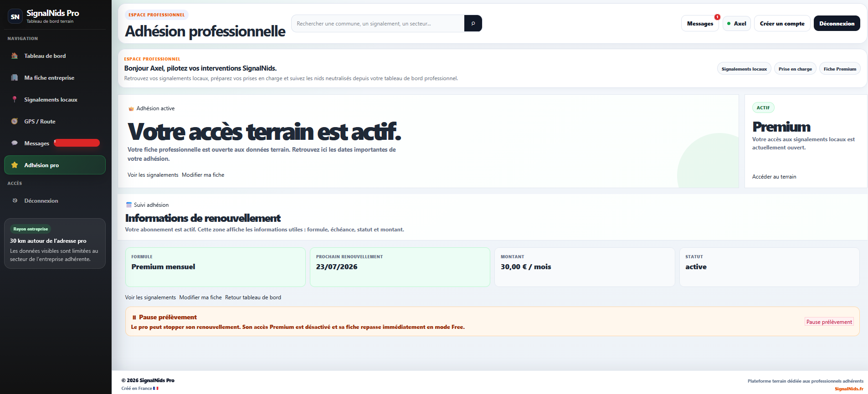Click the sidebar Déconnexion icon
Screen dimensions: 868x394
(x=15, y=200)
